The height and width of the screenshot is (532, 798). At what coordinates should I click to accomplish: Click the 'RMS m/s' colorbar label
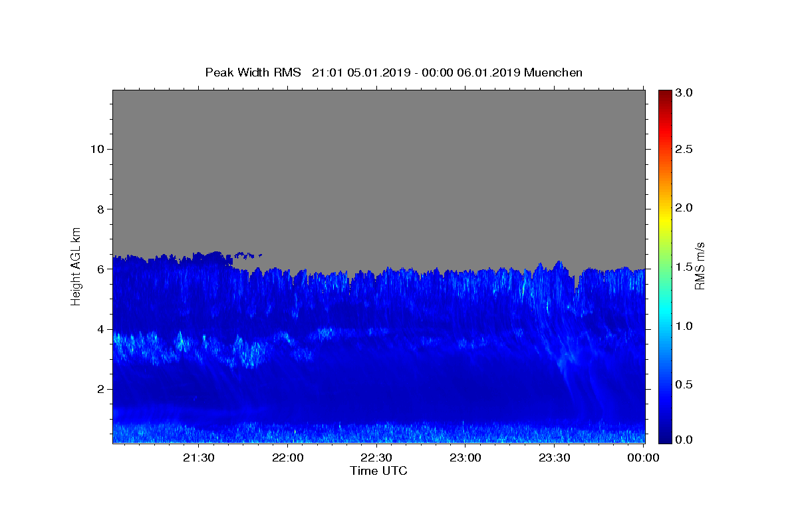699,266
